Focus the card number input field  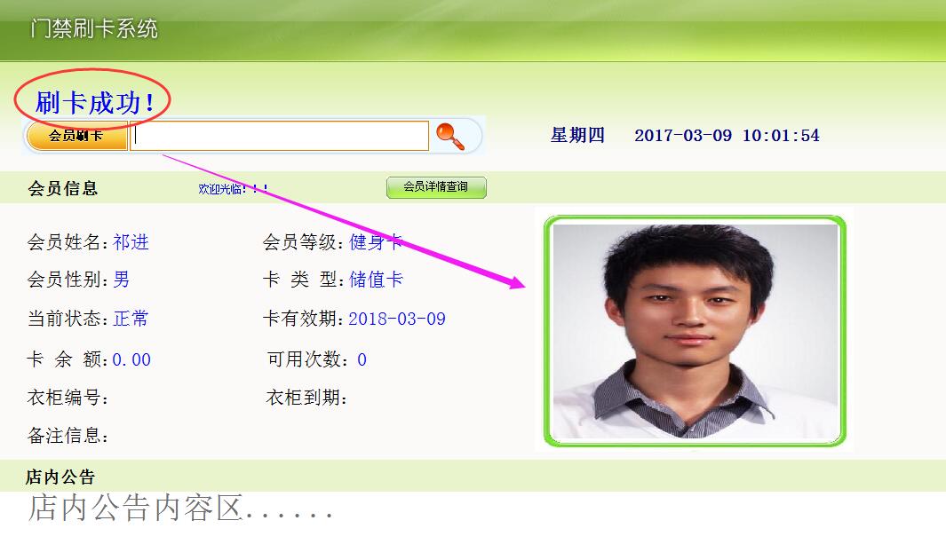[x=279, y=136]
